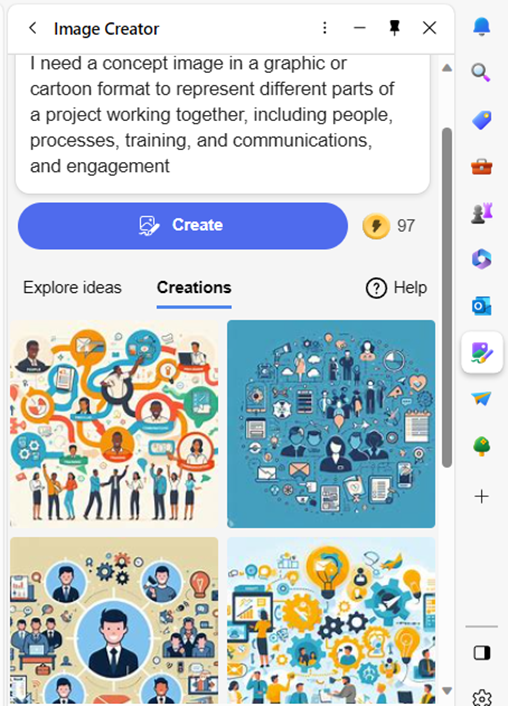Image resolution: width=508 pixels, height=706 pixels.
Task: Select the Image Creator sidebar icon
Action: tap(482, 353)
